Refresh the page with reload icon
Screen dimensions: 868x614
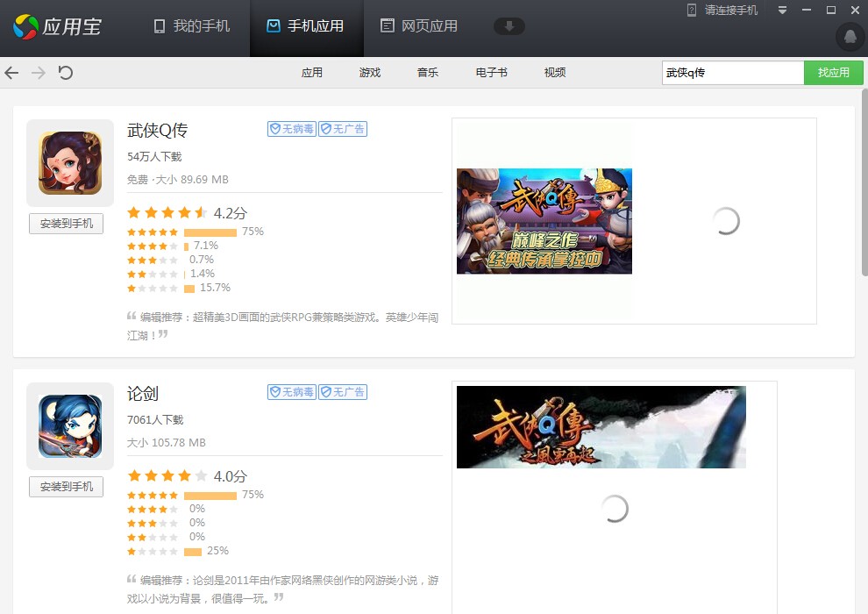tap(66, 73)
